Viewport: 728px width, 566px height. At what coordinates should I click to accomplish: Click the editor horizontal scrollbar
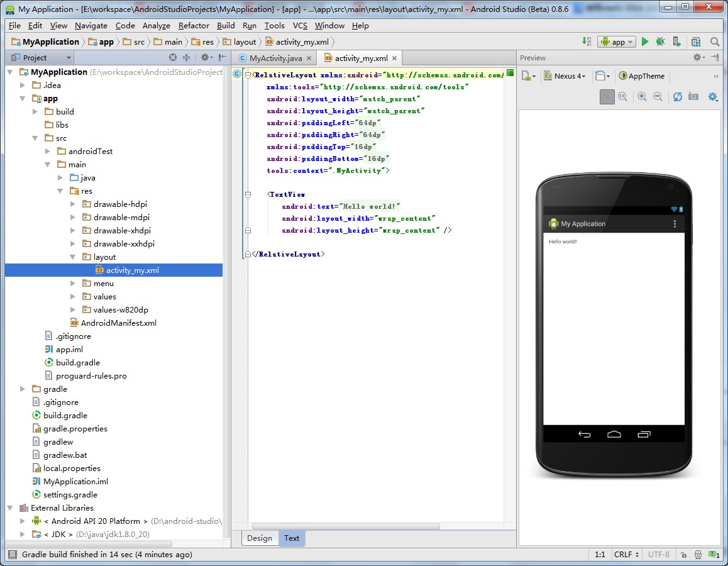tap(346, 526)
